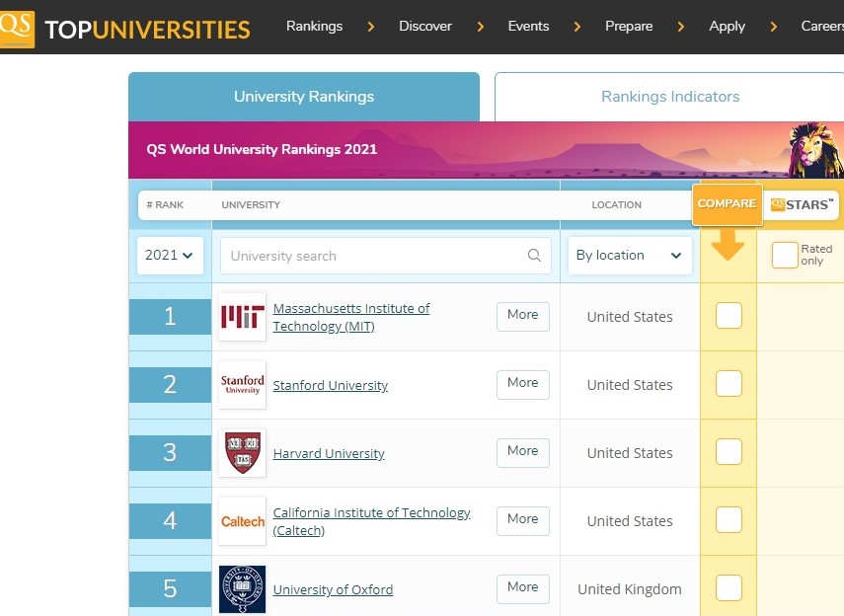Click the QS Stars badge header
This screenshot has height=616, width=844.
click(802, 204)
